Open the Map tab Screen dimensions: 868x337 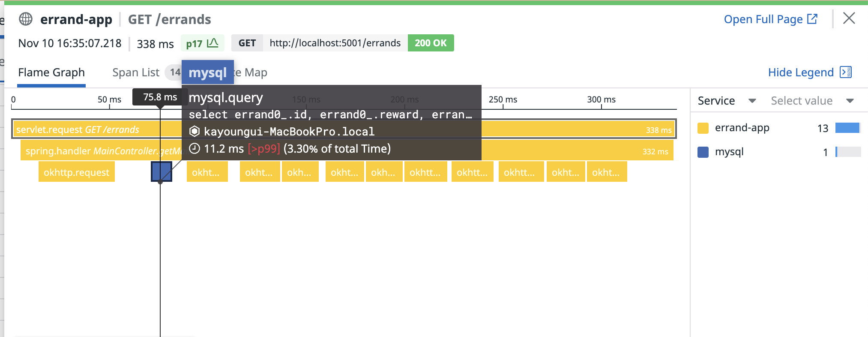(256, 72)
